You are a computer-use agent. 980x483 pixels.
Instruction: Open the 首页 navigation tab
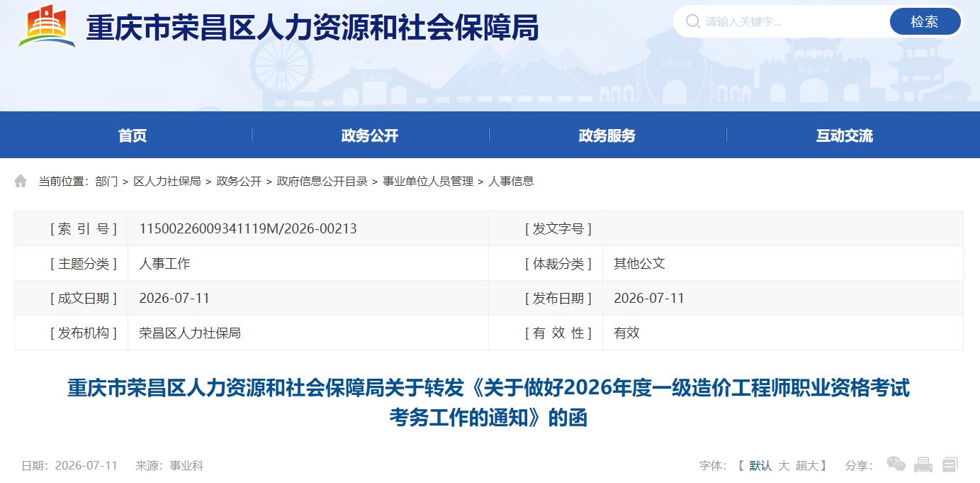[133, 135]
